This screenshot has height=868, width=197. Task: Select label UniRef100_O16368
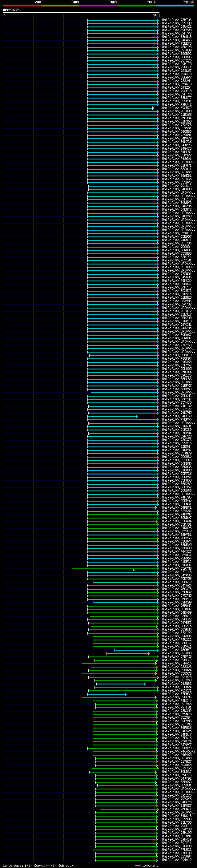point(177,362)
